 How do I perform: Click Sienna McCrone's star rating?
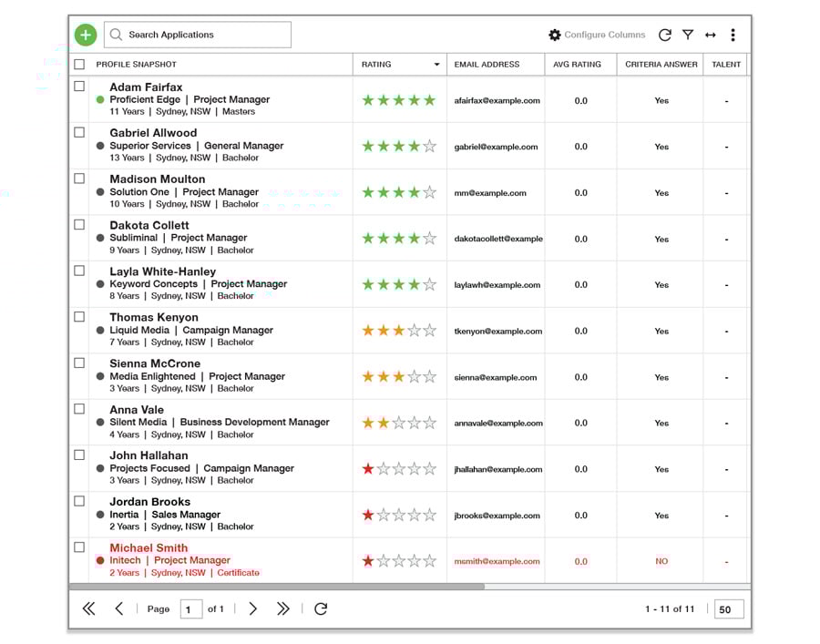coord(399,376)
